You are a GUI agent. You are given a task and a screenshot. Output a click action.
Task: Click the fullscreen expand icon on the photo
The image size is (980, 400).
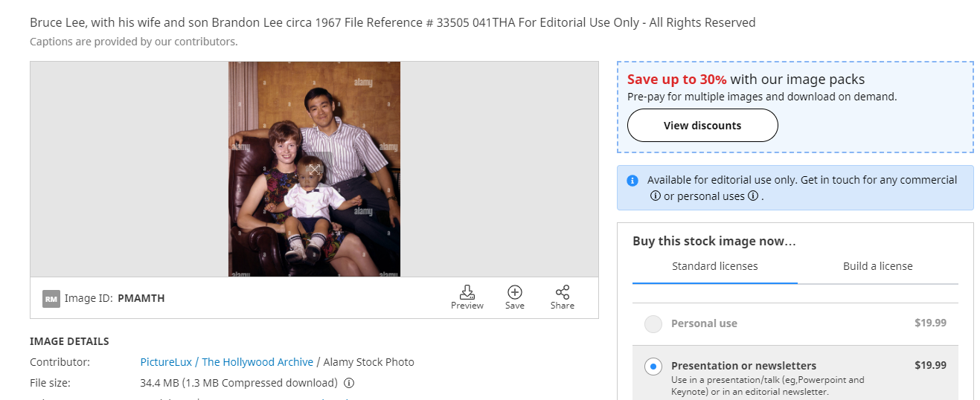tap(315, 170)
